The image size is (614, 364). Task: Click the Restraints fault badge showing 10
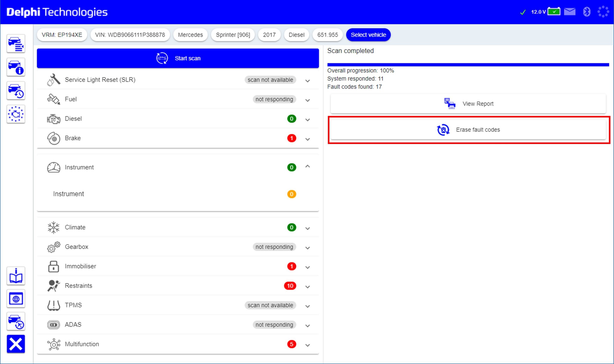tap(290, 286)
